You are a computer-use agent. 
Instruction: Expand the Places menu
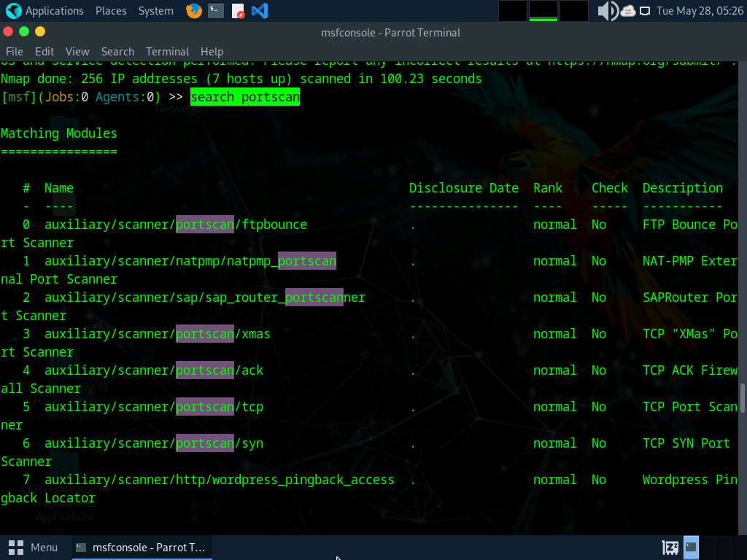[111, 11]
